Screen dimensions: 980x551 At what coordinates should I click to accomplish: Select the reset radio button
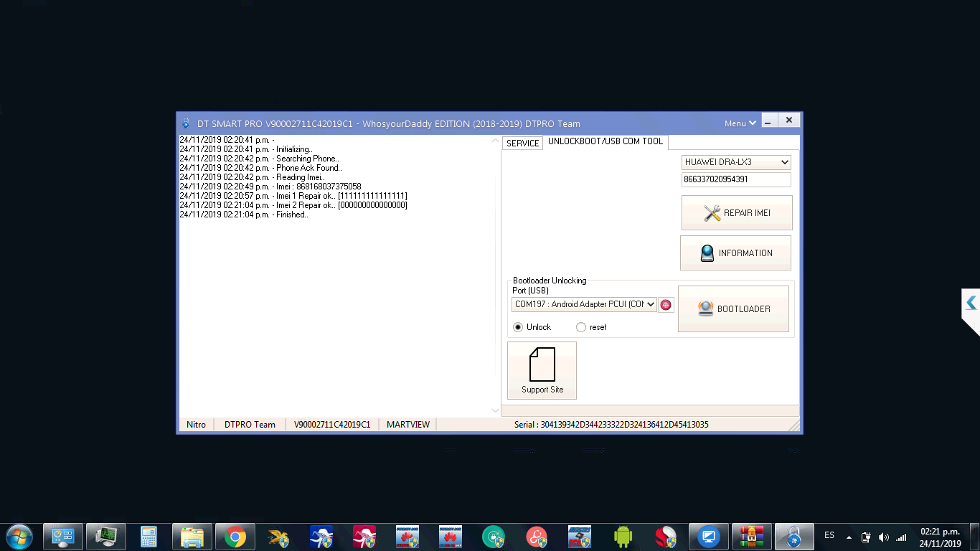581,327
